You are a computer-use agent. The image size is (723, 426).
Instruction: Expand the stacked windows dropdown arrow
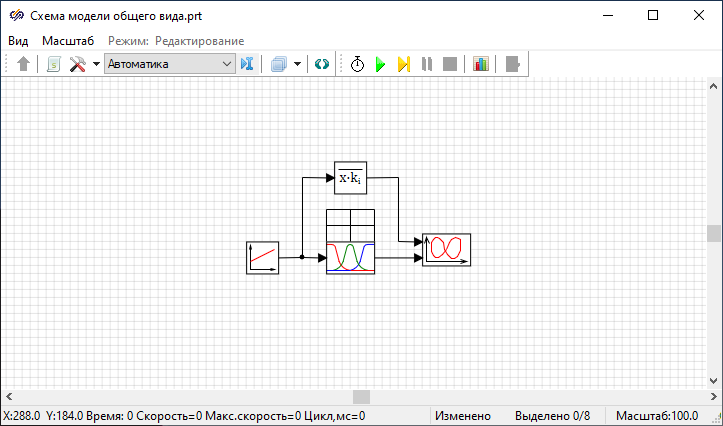click(x=298, y=64)
